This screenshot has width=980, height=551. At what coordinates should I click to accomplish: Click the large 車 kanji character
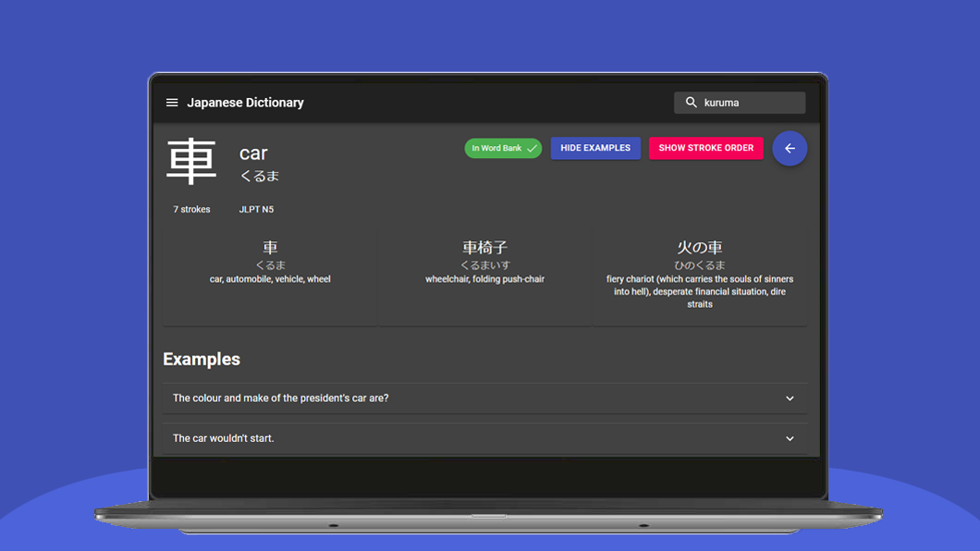pos(191,161)
